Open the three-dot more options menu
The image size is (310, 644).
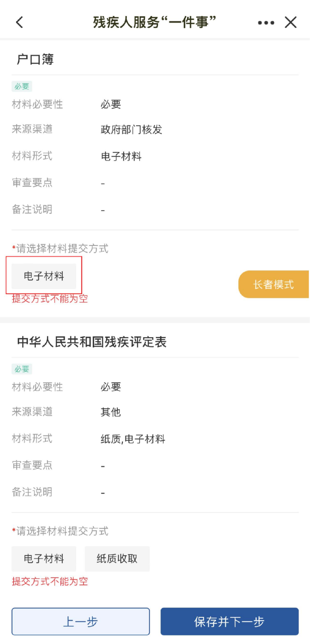tap(266, 23)
